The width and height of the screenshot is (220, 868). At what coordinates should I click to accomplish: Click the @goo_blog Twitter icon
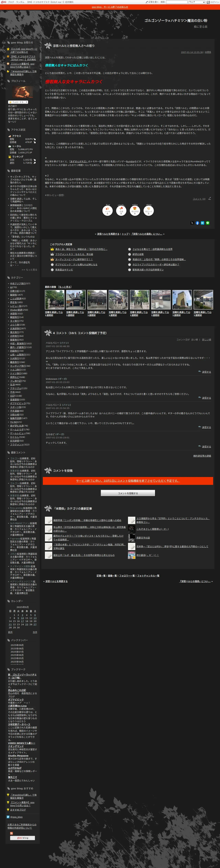8,817
